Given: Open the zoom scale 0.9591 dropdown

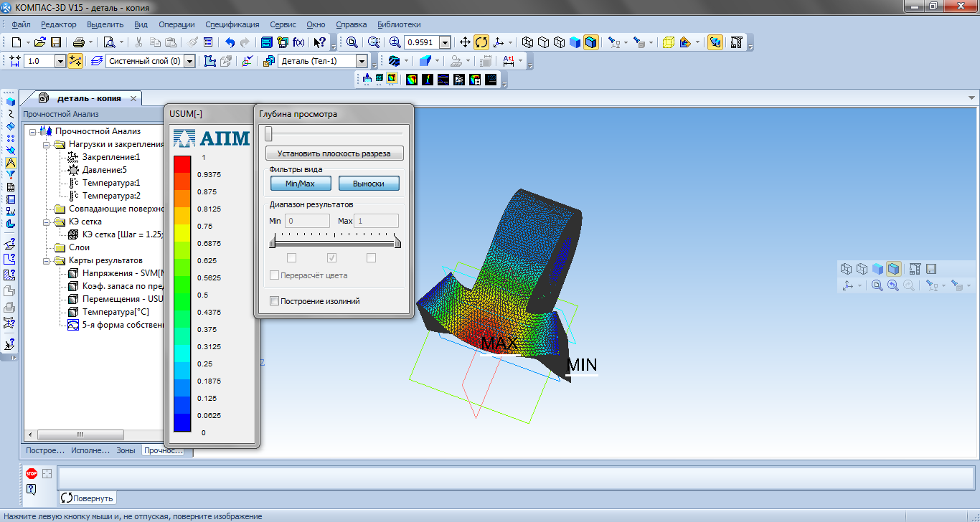Looking at the screenshot, I should [445, 42].
